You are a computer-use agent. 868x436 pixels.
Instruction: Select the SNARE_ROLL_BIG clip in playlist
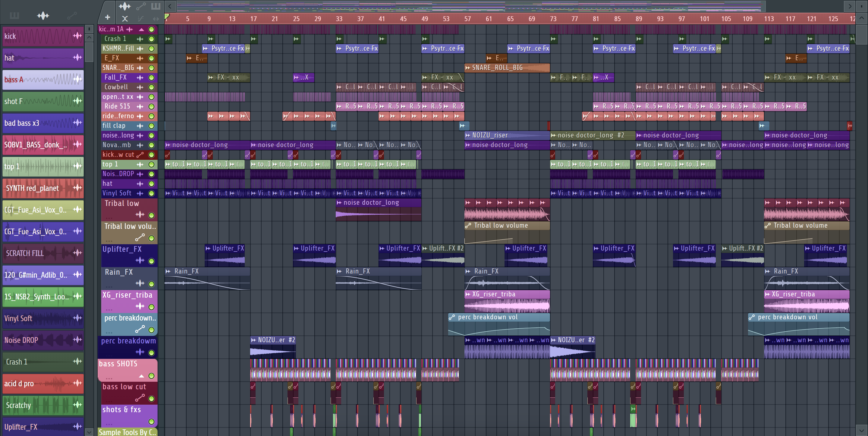pos(507,68)
